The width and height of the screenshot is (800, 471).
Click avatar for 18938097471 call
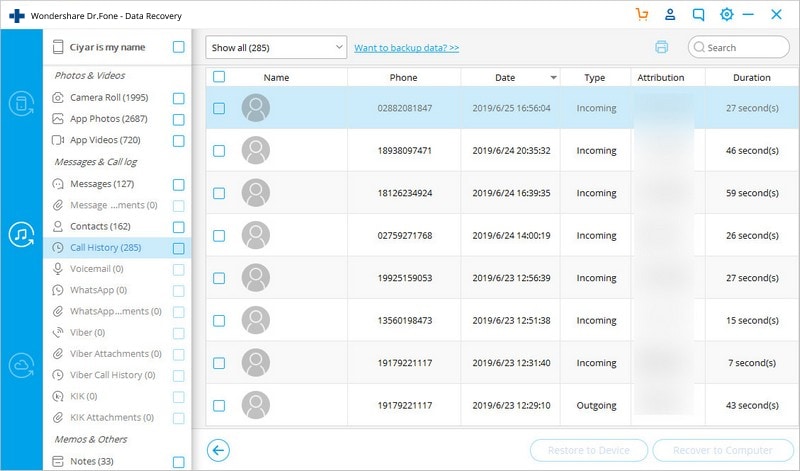(256, 151)
